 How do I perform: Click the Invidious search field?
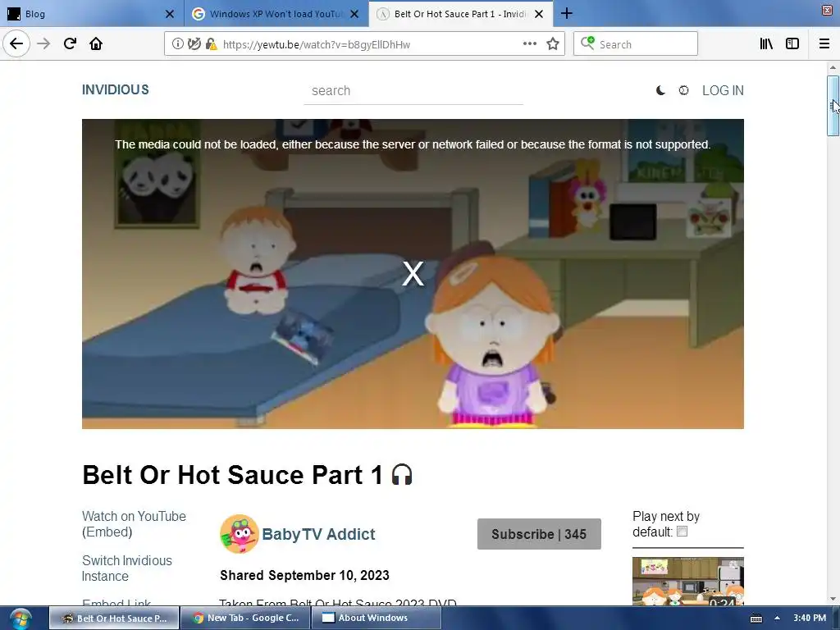(x=413, y=91)
